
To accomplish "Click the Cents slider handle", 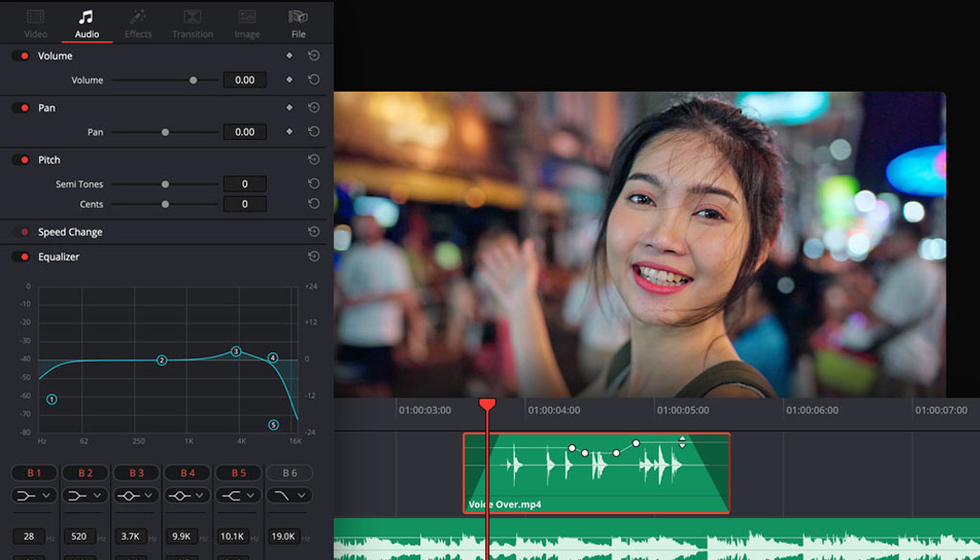I will pos(165,204).
